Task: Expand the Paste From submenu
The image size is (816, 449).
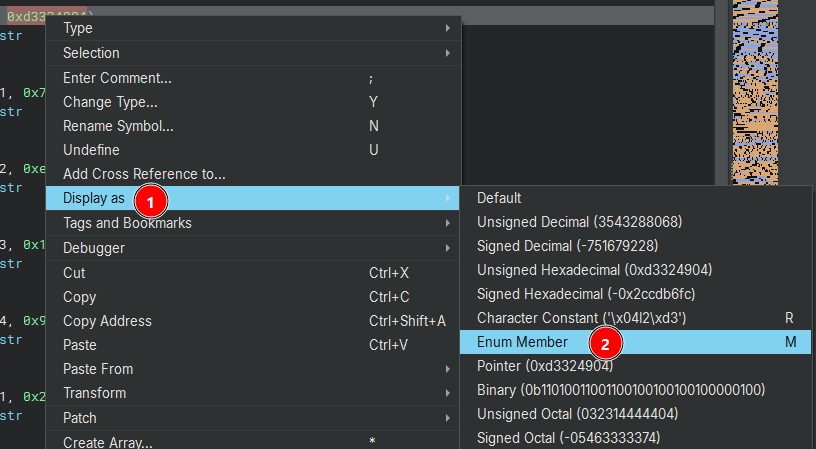Action: (98, 369)
